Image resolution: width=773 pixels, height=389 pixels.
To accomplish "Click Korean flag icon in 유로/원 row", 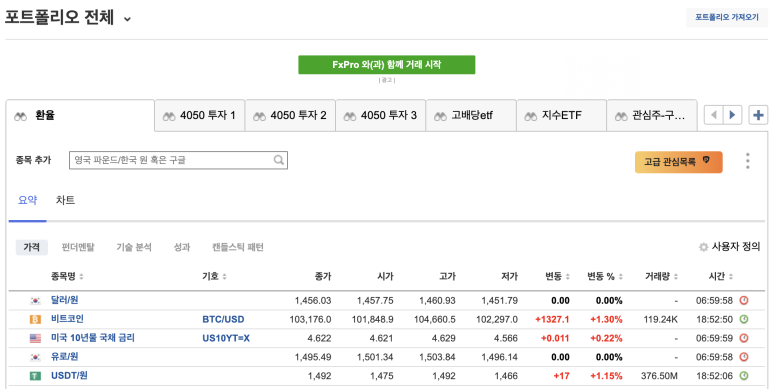I will coord(35,357).
